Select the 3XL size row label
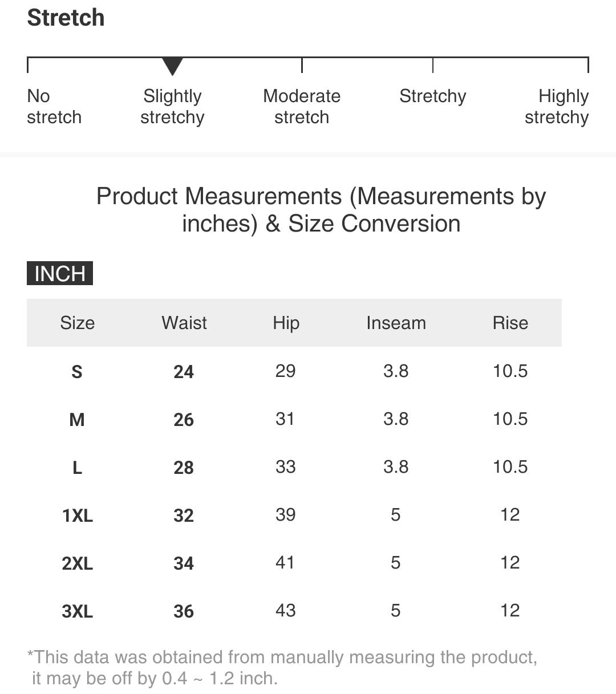Viewport: 616px width, 694px height. click(78, 611)
